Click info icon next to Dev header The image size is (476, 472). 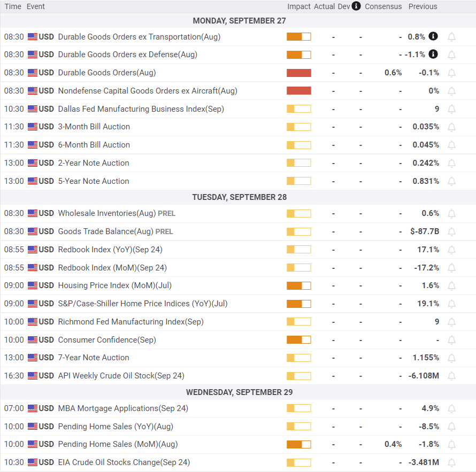pyautogui.click(x=356, y=6)
